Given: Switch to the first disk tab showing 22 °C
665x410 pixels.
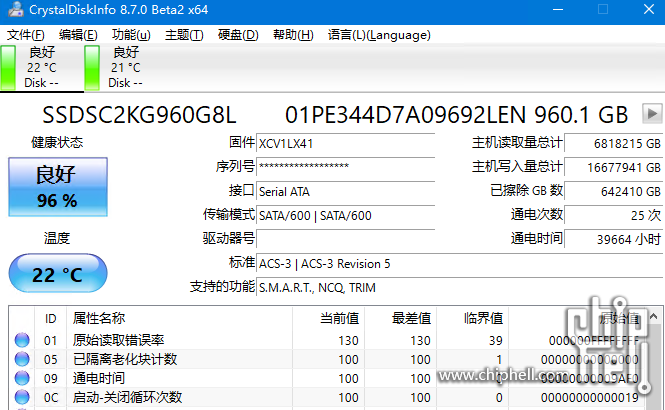Looking at the screenshot, I should 42,67.
